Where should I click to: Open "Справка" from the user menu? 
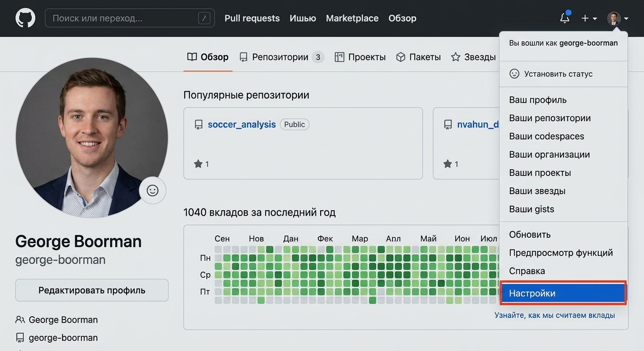point(563,271)
